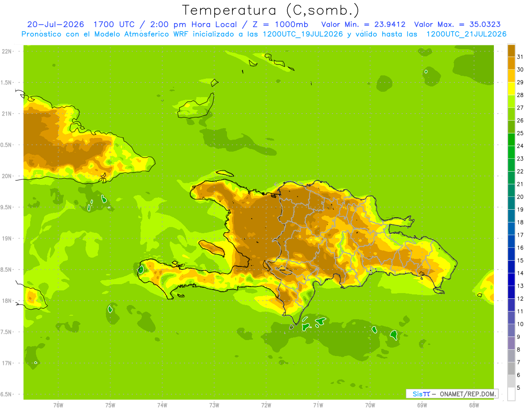Click the '71W' longitude label

coord(318,405)
